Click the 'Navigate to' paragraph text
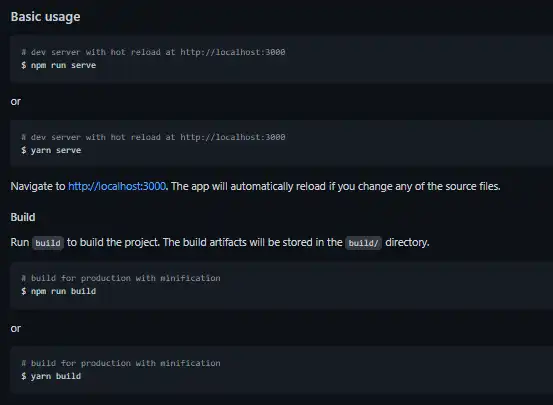The width and height of the screenshot is (553, 405). point(38,186)
